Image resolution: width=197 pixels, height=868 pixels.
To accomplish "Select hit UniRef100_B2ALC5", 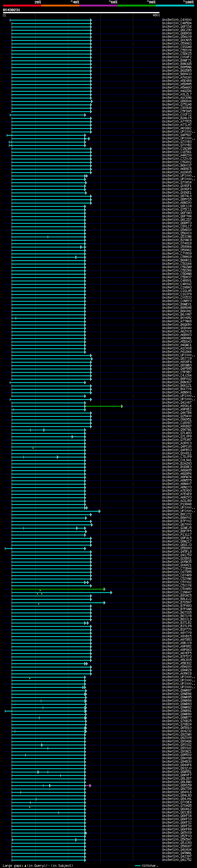I will pyautogui.click(x=177, y=118).
